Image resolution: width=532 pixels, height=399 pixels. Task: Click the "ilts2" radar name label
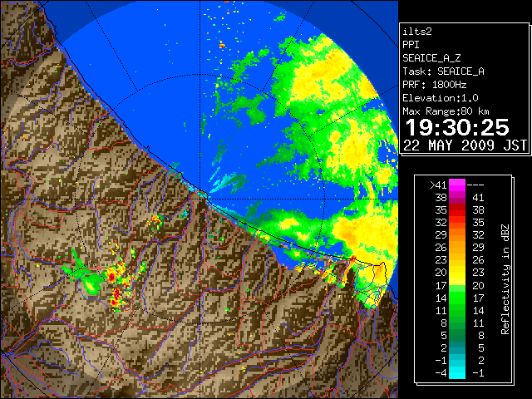click(417, 32)
